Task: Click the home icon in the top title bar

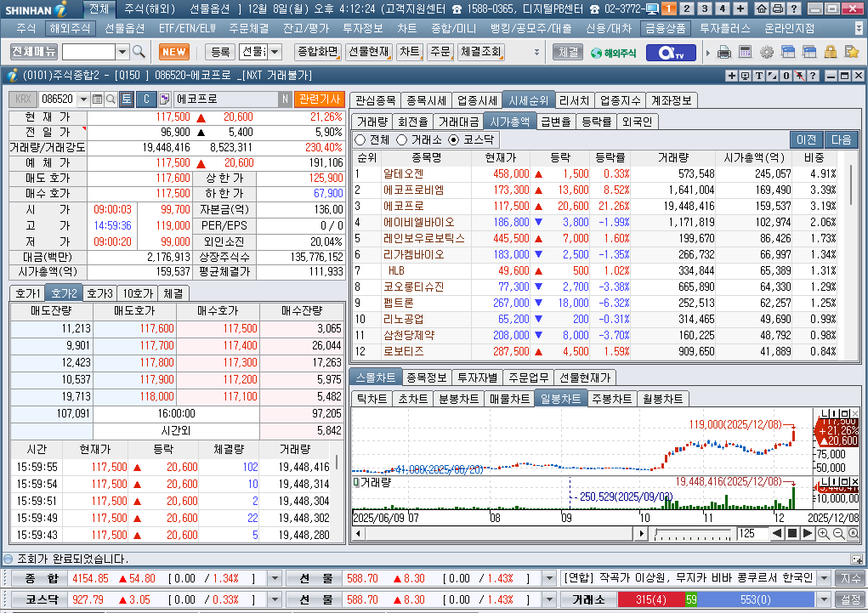Action: [762, 9]
